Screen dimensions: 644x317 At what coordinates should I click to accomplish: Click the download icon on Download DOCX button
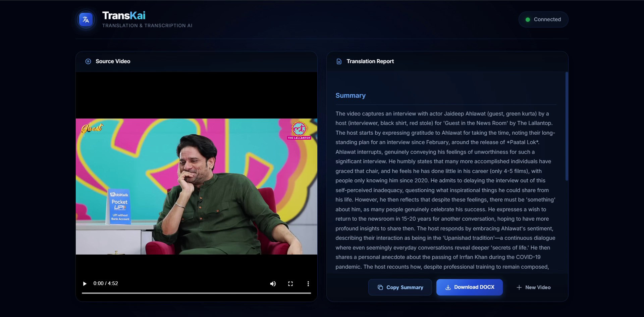[448, 287]
